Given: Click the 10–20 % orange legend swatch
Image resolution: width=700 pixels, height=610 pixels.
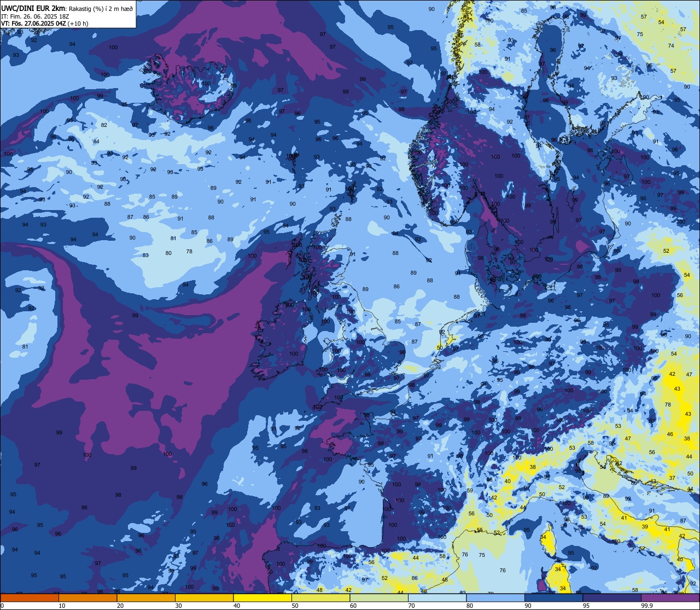Looking at the screenshot, I should click(87, 598).
